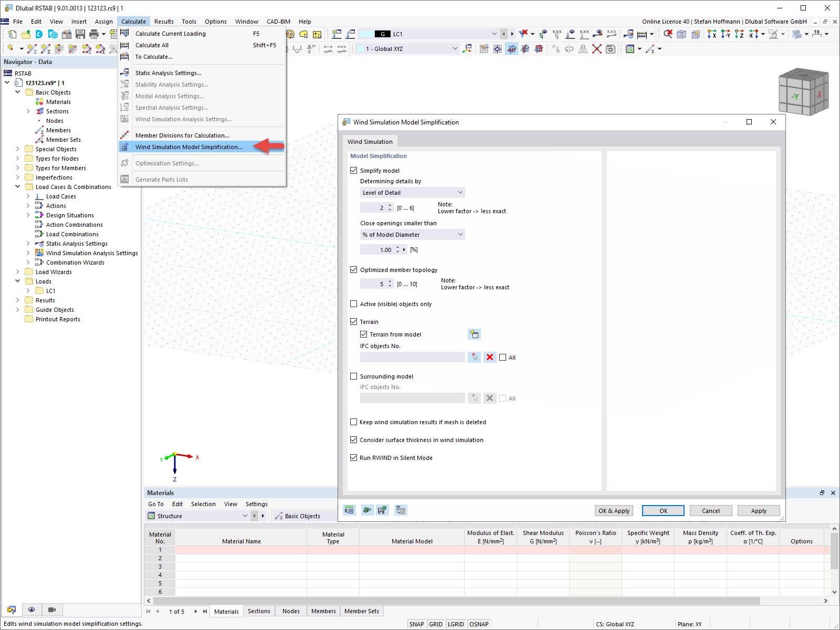Open the decimal places settings icon in the dialog
The height and width of the screenshot is (630, 840).
(349, 510)
